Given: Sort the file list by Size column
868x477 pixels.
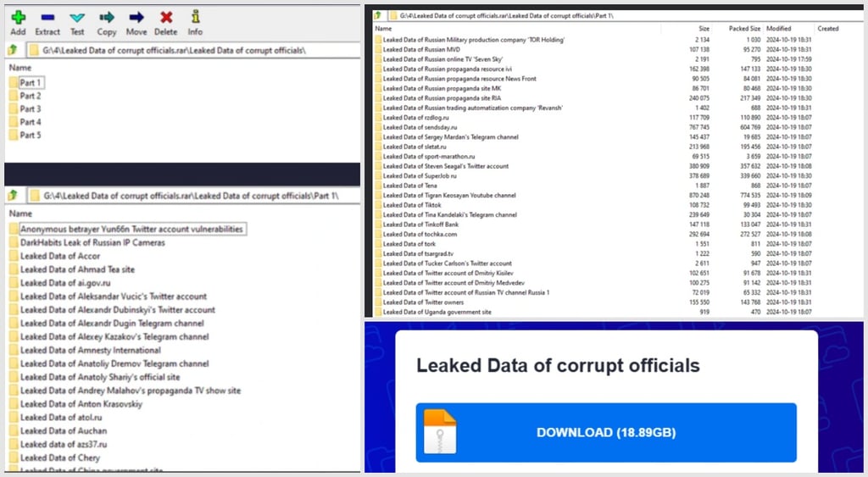Looking at the screenshot, I should [x=704, y=28].
